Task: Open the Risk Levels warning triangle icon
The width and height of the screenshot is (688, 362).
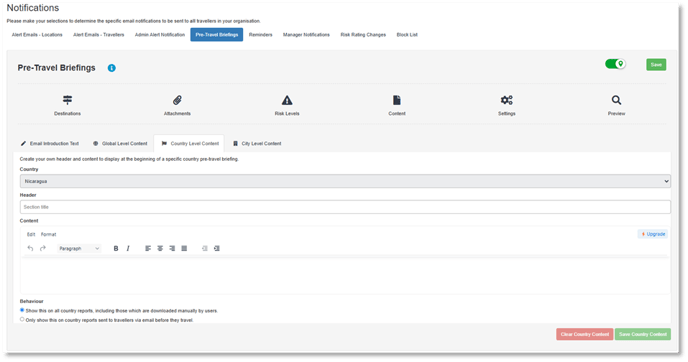Action: [287, 100]
